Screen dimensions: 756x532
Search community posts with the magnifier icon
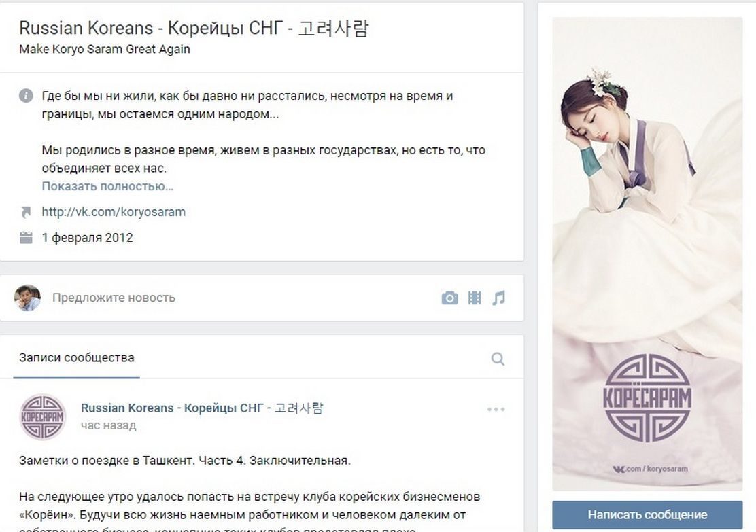pyautogui.click(x=498, y=359)
